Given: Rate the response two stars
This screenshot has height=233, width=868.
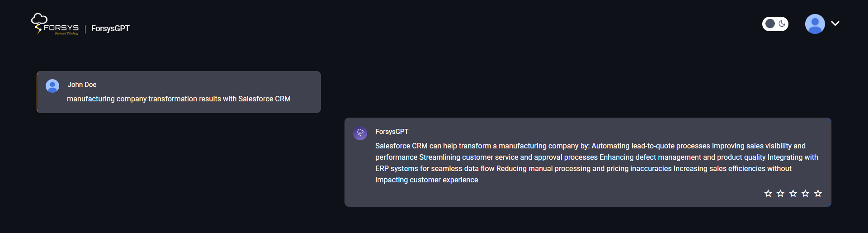Looking at the screenshot, I should pyautogui.click(x=780, y=194).
